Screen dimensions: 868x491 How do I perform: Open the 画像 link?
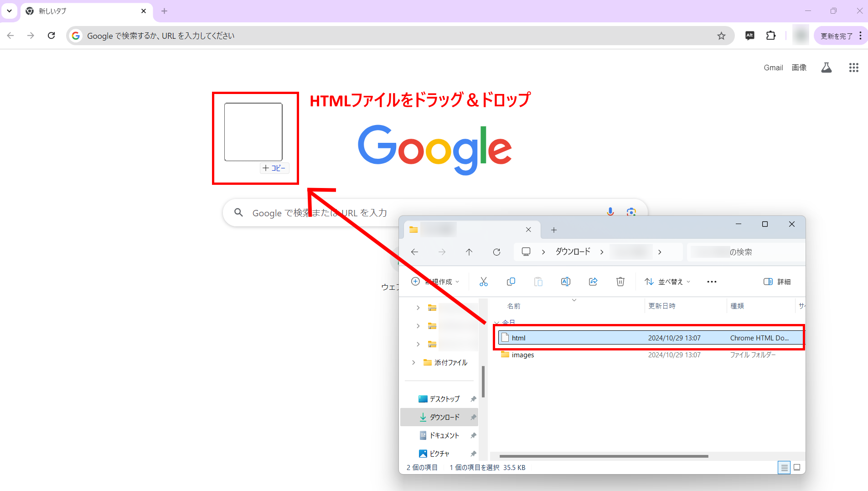coord(799,68)
